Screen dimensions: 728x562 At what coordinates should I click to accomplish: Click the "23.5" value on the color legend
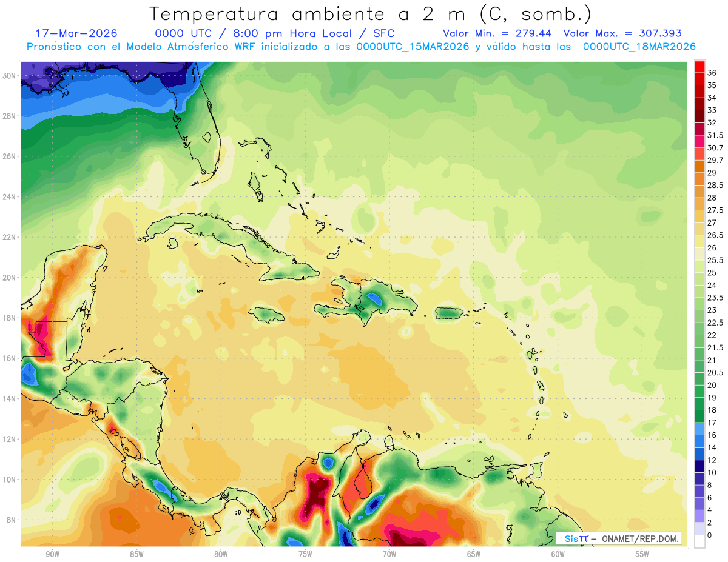pos(715,298)
